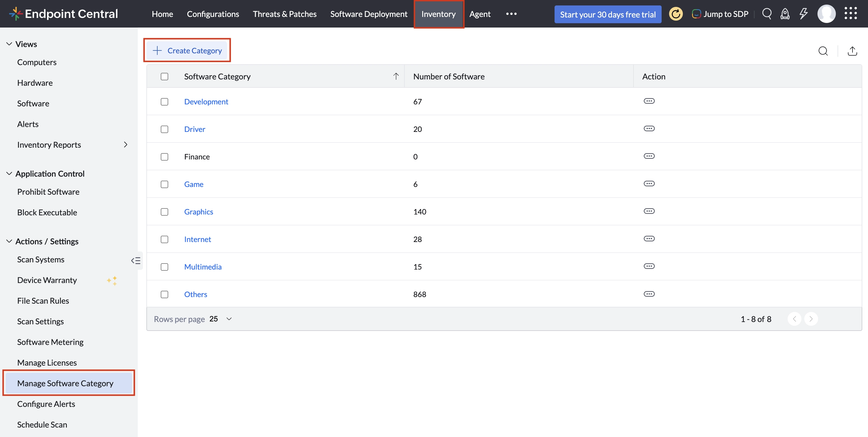Open action menu for Game row

[649, 184]
